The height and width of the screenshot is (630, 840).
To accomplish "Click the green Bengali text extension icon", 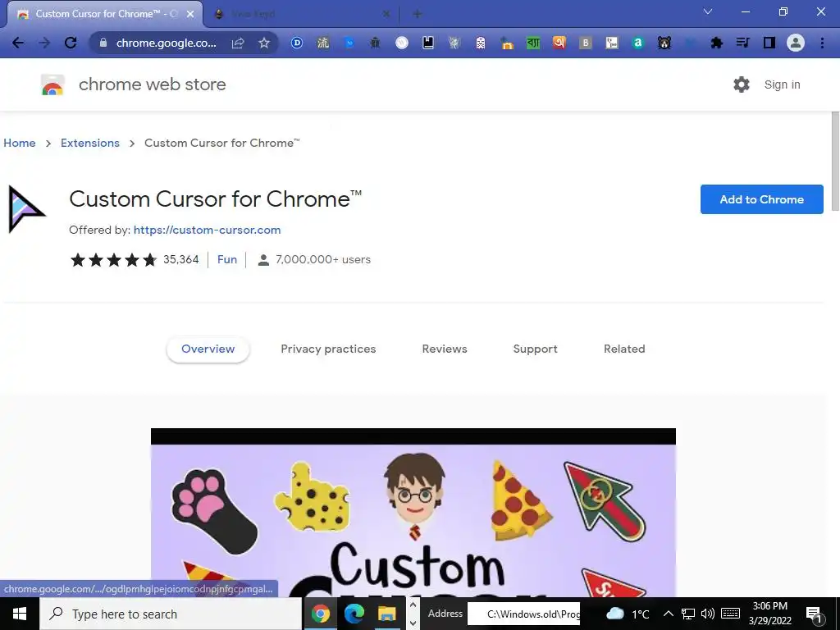I will pyautogui.click(x=533, y=43).
